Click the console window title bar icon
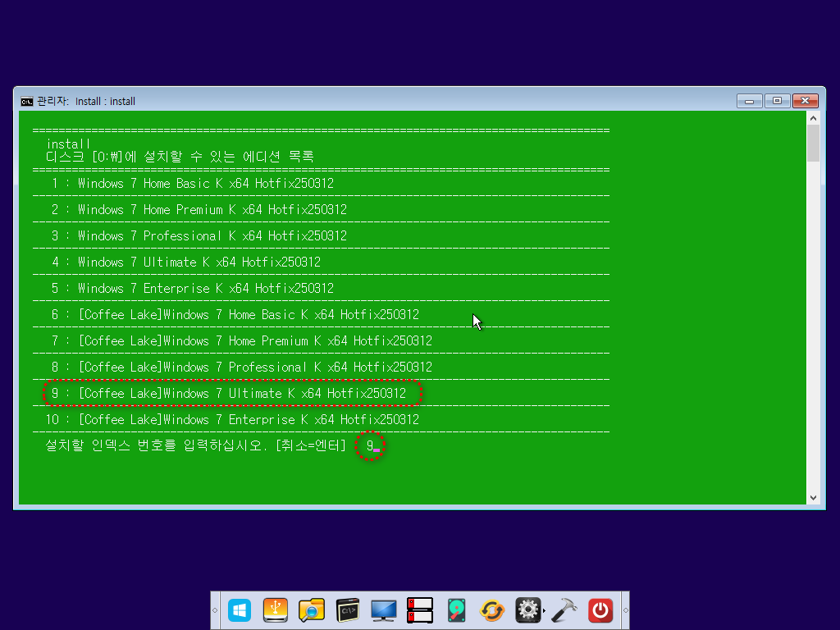Screen dimensions: 840x630 27,101
